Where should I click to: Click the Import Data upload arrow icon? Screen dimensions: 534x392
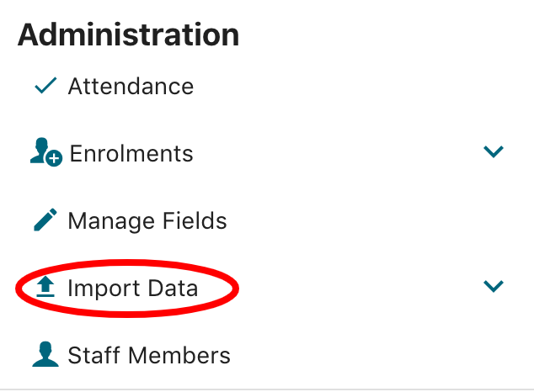[x=46, y=288]
